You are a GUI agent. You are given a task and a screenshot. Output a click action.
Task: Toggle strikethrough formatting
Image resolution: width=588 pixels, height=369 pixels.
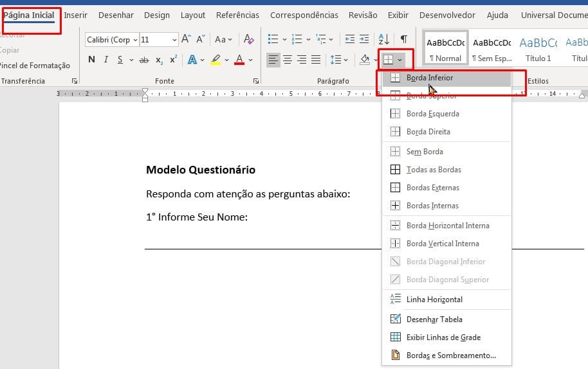coord(144,60)
